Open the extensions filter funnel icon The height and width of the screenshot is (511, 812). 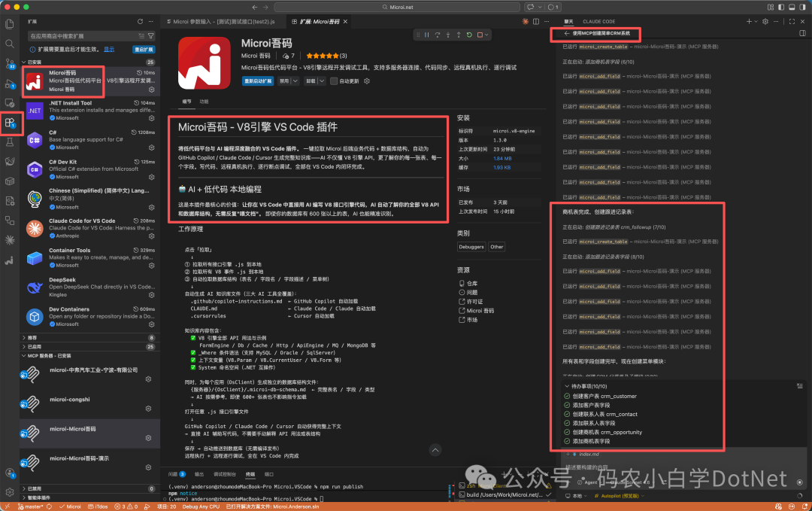point(151,35)
